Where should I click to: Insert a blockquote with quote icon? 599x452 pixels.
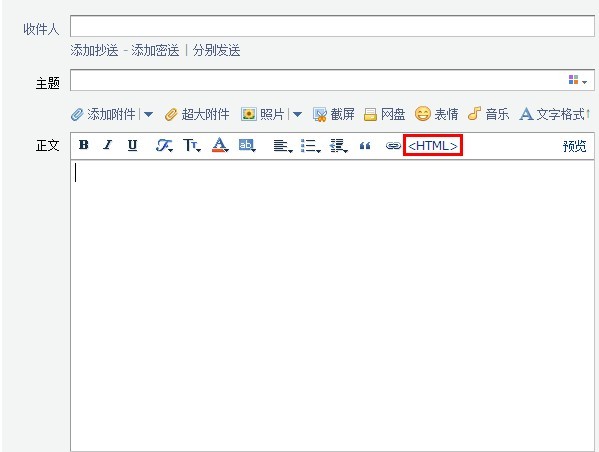(365, 146)
